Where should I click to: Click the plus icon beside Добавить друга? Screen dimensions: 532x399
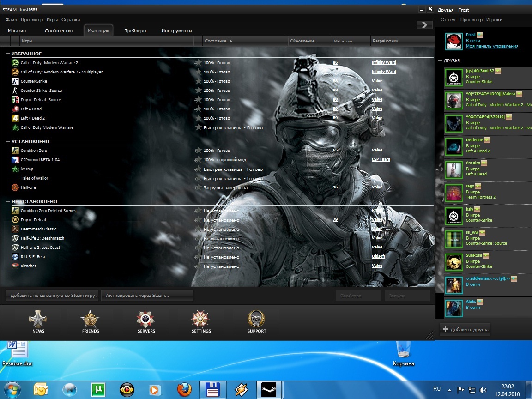445,329
